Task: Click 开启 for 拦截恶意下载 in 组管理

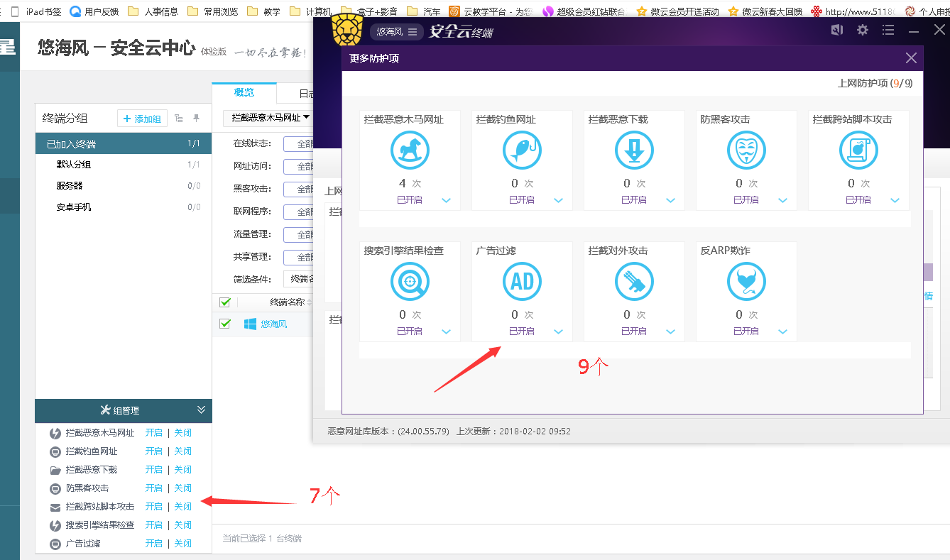Action: pos(154,470)
